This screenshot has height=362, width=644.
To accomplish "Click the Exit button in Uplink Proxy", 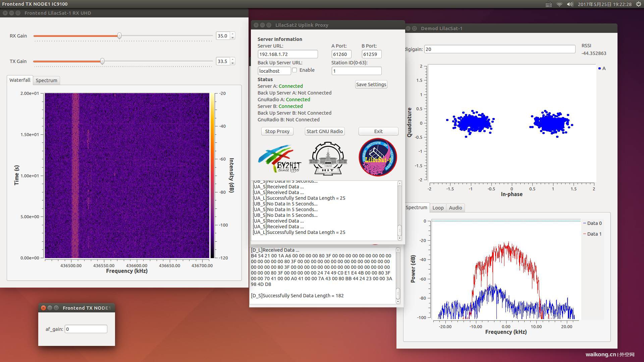I will (378, 131).
